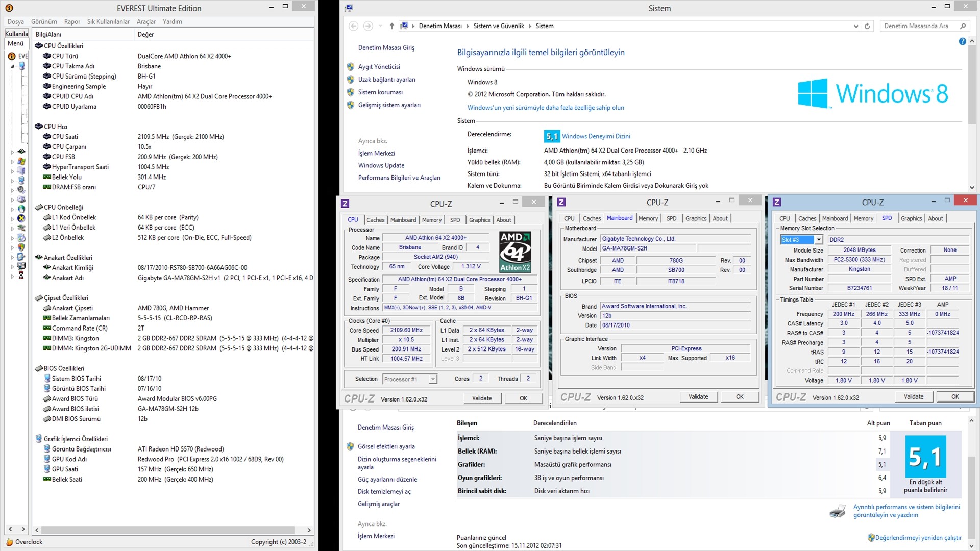The height and width of the screenshot is (551, 980).
Task: Switch to Graphics tab in first CPU-Z window
Action: tap(479, 220)
